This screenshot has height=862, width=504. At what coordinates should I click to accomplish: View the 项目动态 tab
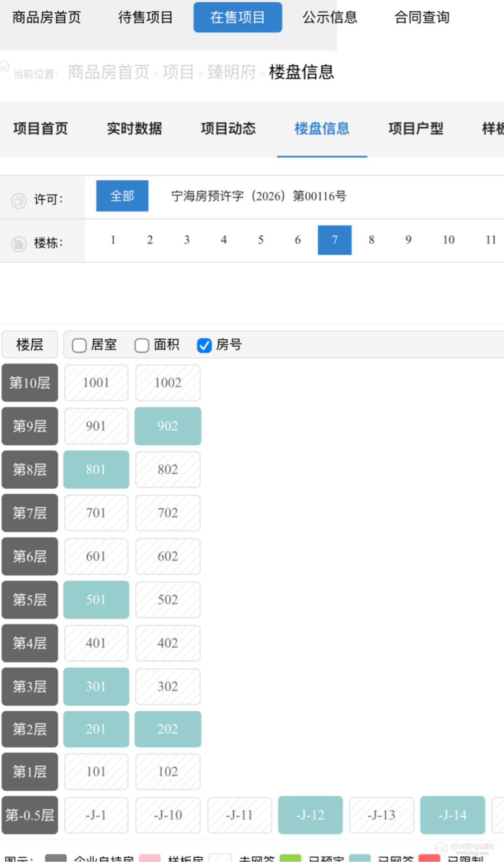(228, 128)
